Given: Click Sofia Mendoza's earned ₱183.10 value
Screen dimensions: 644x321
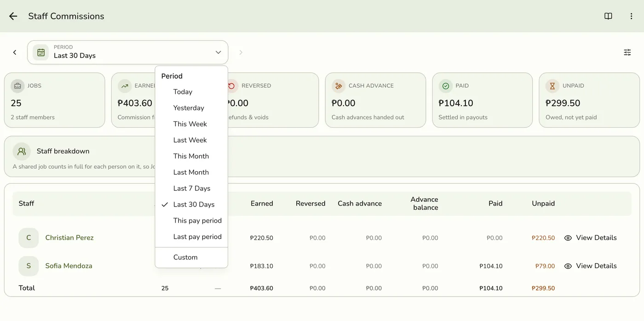Looking at the screenshot, I should [x=262, y=266].
